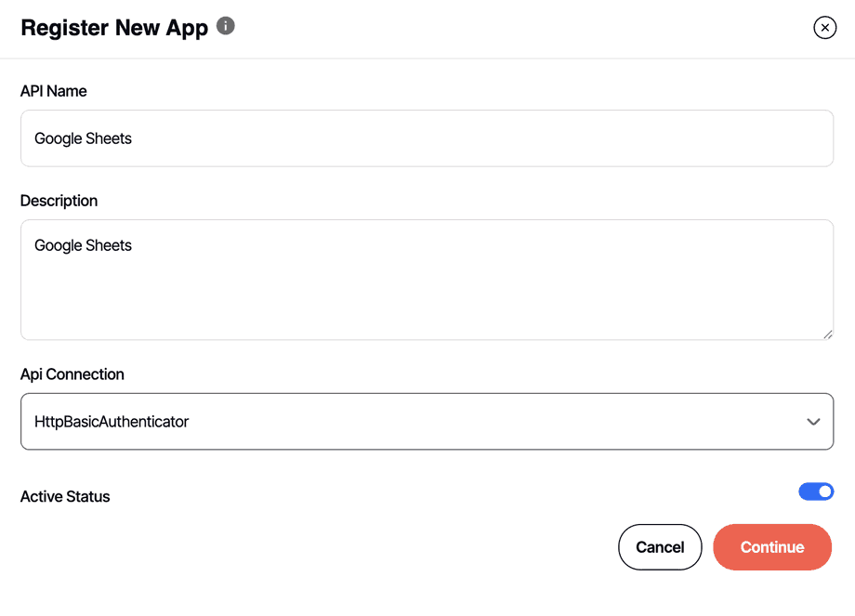Close the Register New App dialog
The width and height of the screenshot is (855, 616).
tap(824, 28)
